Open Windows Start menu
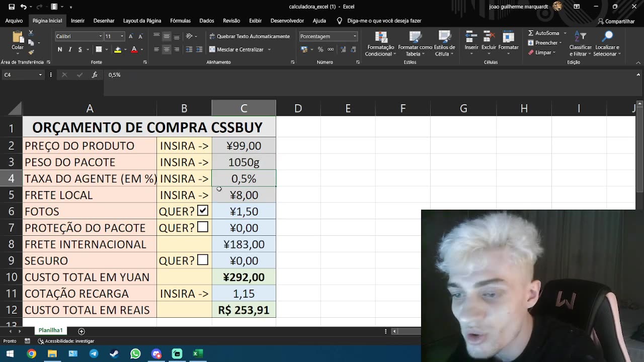644x362 pixels. tap(10, 354)
